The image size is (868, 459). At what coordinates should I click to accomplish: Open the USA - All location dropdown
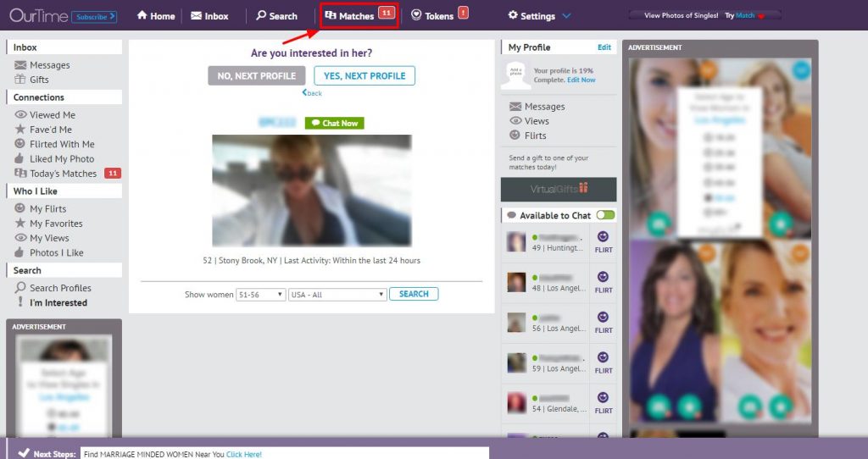click(x=337, y=294)
